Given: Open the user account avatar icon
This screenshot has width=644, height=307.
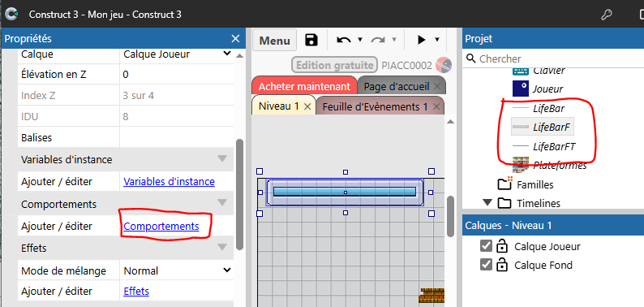Looking at the screenshot, I should (x=444, y=65).
